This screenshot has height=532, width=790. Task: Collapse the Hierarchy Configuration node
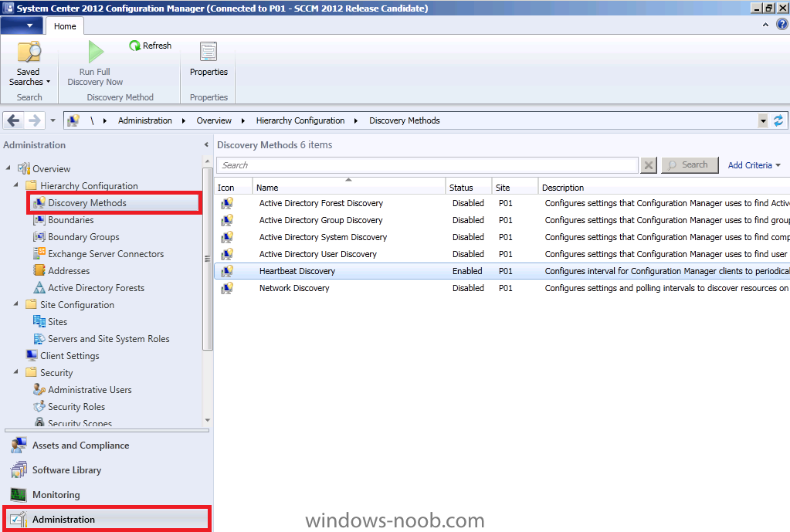16,185
